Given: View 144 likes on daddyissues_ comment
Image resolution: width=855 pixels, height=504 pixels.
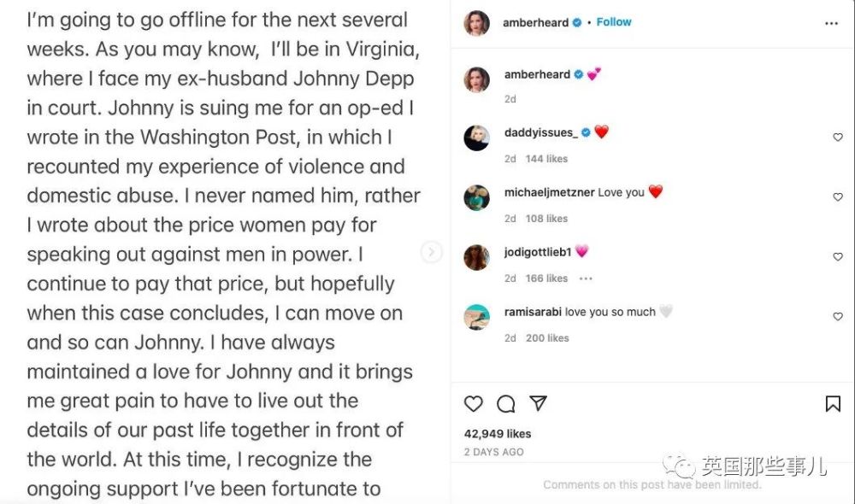Looking at the screenshot, I should 546,159.
